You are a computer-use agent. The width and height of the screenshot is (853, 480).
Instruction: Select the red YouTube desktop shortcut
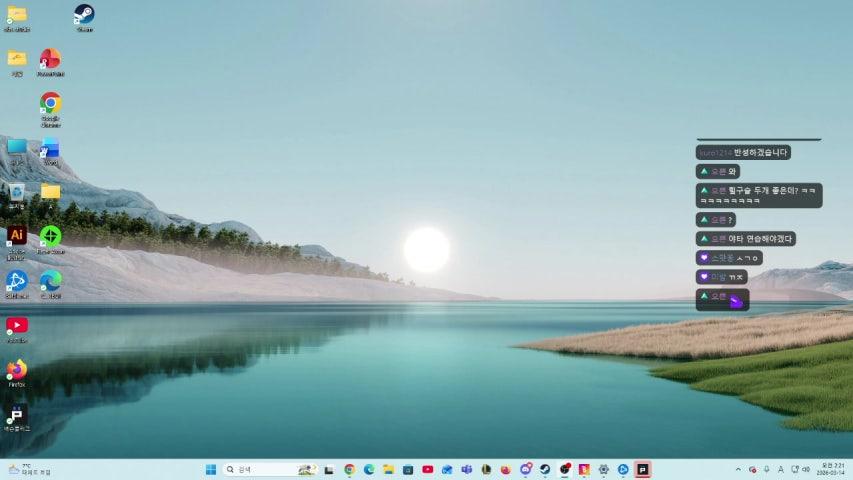[17, 325]
